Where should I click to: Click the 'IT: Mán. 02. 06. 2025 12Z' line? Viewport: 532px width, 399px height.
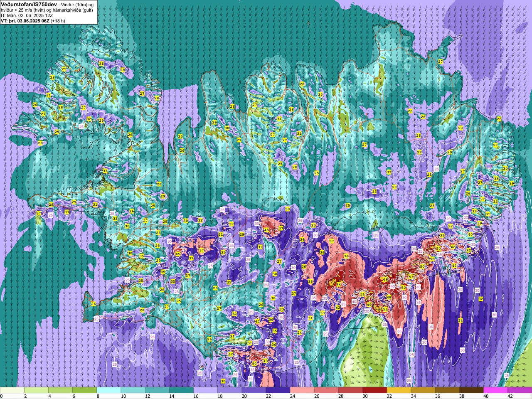[x=27, y=15]
